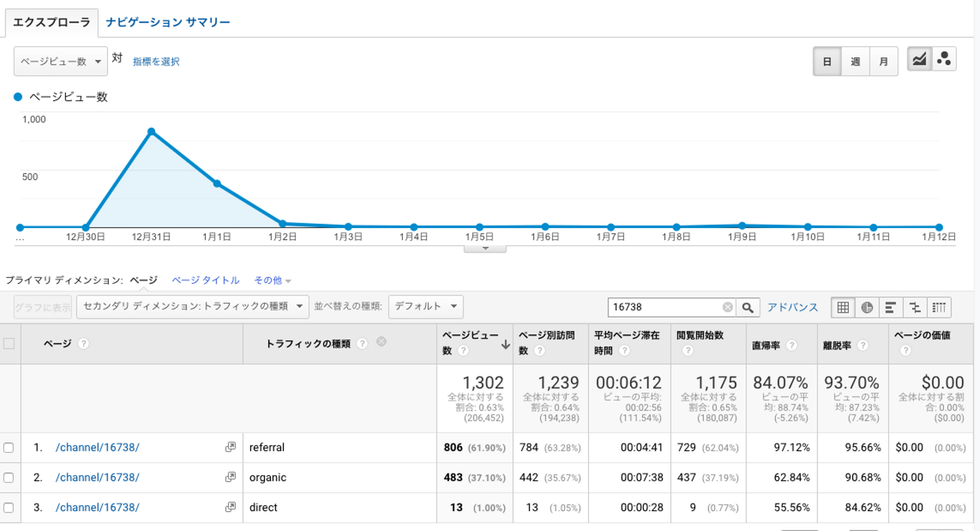
Task: Check the referral row checkbox
Action: tap(9, 447)
